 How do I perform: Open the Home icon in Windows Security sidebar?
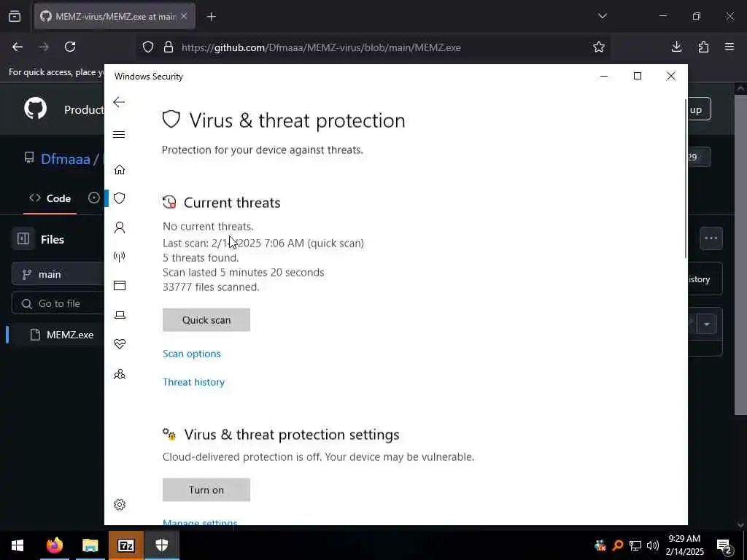tap(120, 169)
